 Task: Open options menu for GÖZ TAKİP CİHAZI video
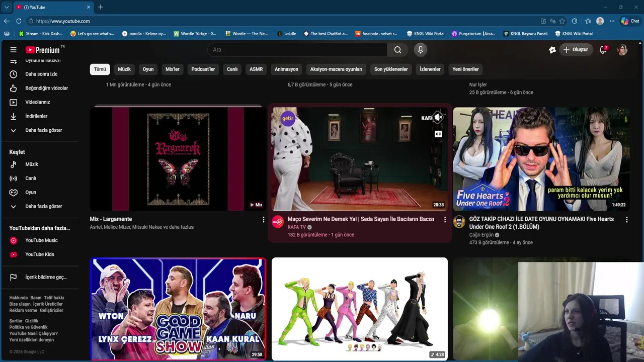[626, 220]
